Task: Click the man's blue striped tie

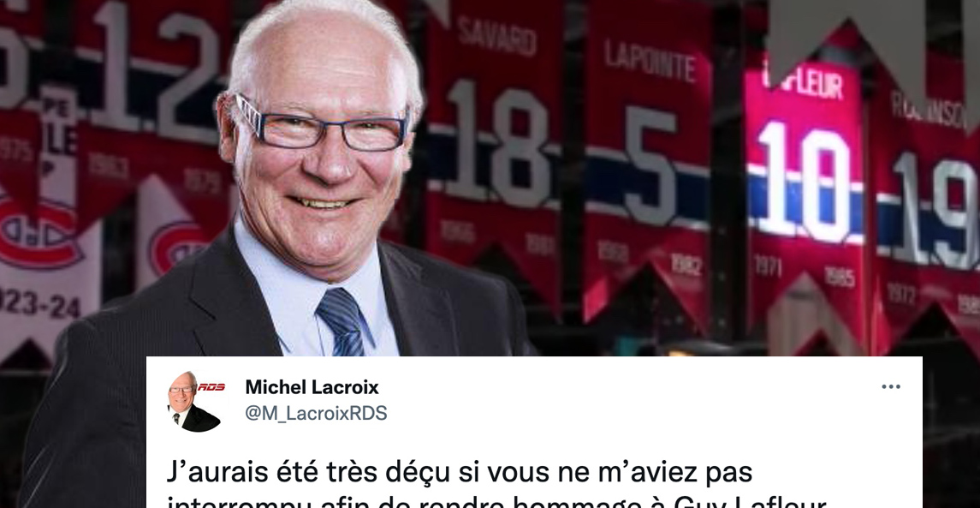Action: [x=342, y=321]
